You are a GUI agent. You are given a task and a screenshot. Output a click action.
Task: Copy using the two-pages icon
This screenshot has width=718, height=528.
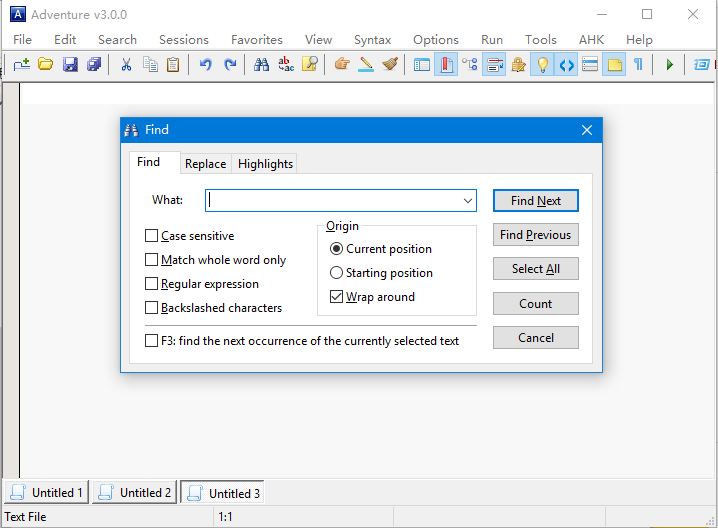150,65
